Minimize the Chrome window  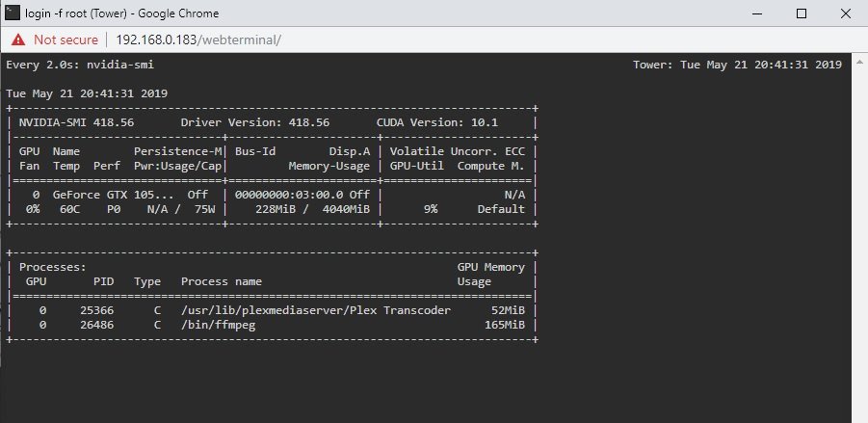pyautogui.click(x=756, y=13)
